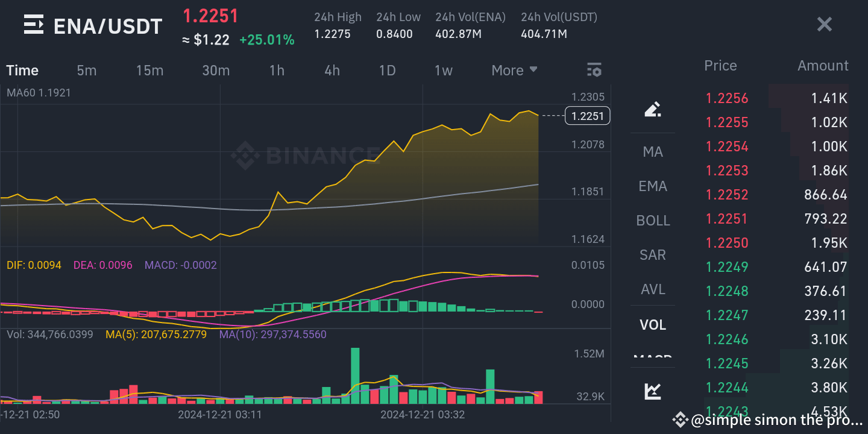This screenshot has height=434, width=868.
Task: Expand the More timeframe dropdown
Action: [514, 70]
